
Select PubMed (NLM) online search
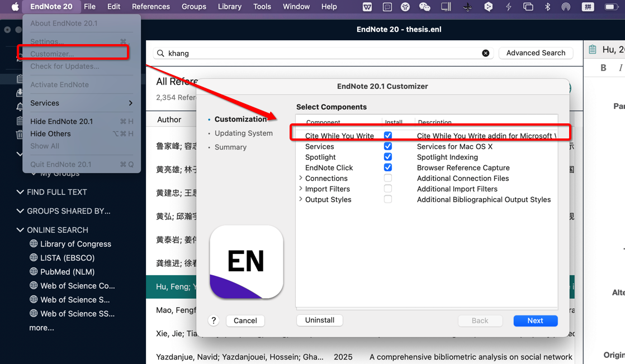[x=67, y=272]
